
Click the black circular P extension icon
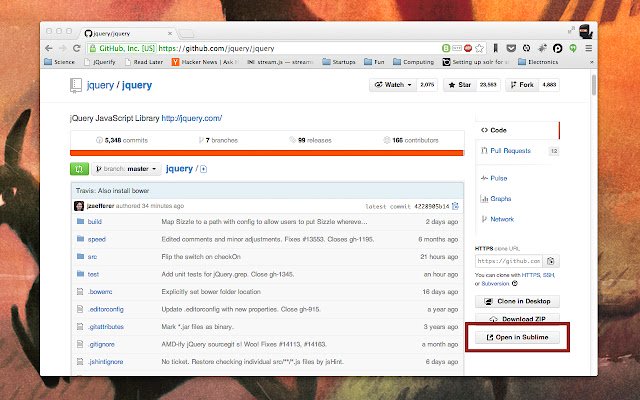click(x=558, y=48)
